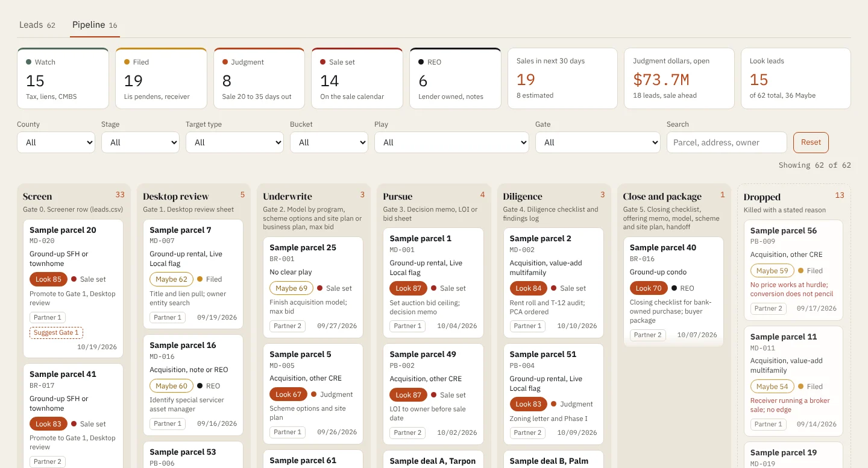Open the Target type dropdown

click(234, 142)
